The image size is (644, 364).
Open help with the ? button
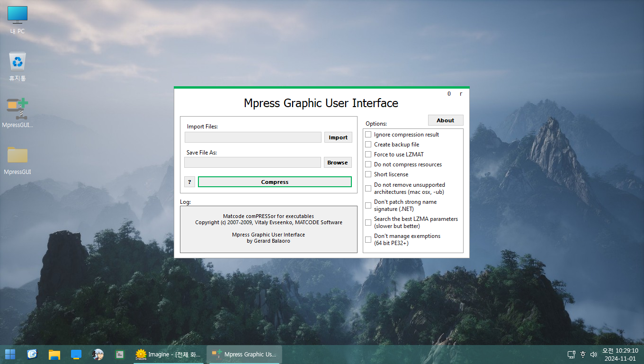(189, 182)
